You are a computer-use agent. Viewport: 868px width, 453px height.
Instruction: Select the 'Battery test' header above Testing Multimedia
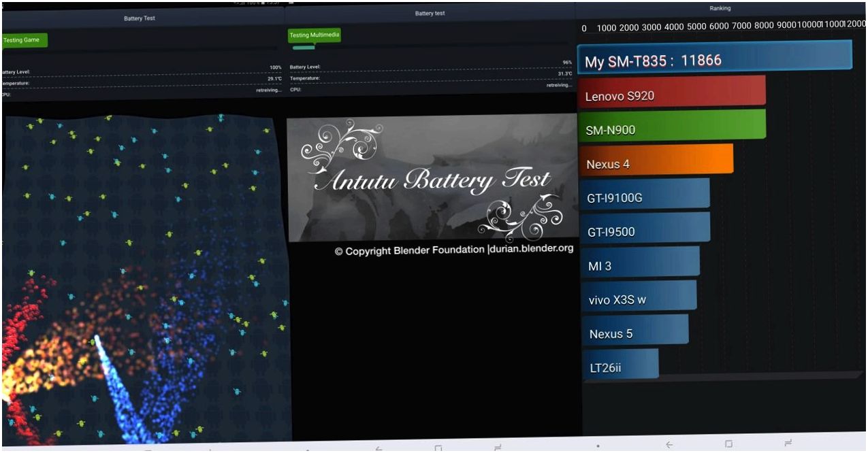430,13
